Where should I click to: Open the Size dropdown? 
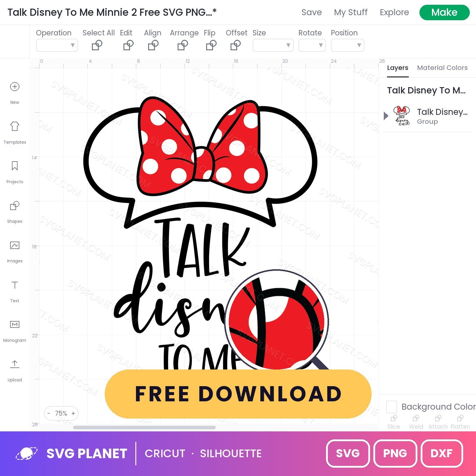click(x=273, y=45)
